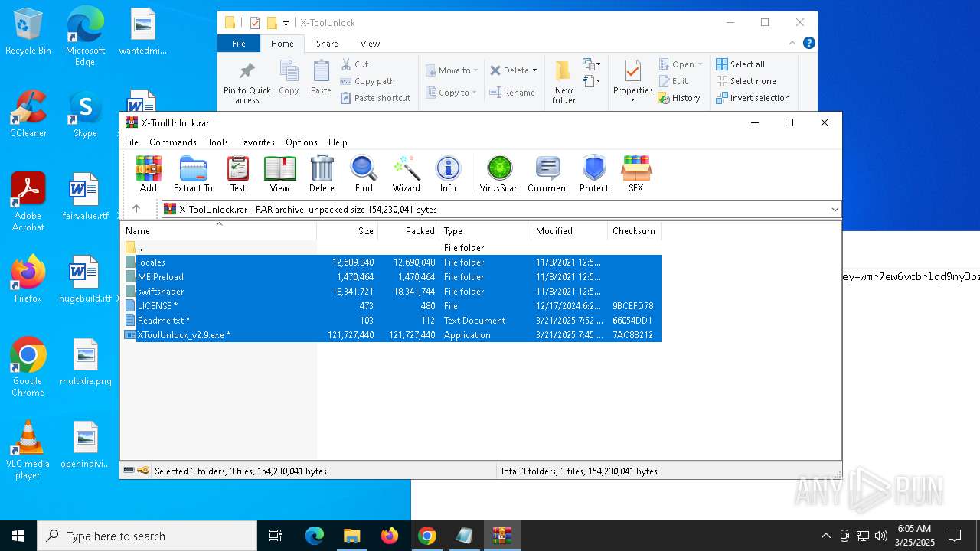This screenshot has height=551, width=980.
Task: Click Select none in Explorer ribbon
Action: click(x=746, y=81)
